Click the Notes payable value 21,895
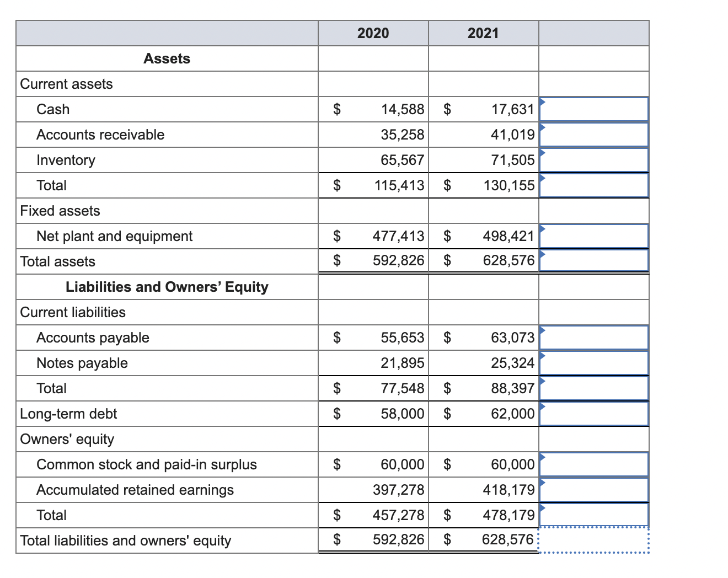The image size is (728, 578). 403,363
